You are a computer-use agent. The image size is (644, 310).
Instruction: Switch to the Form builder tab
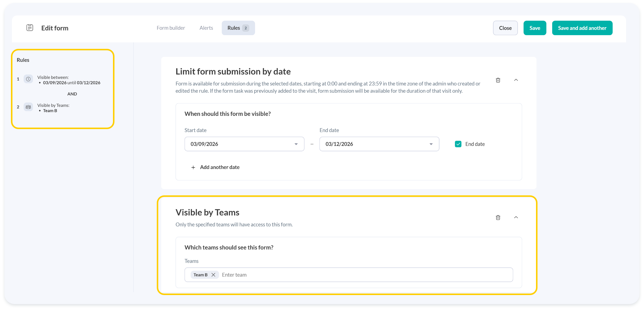171,28
